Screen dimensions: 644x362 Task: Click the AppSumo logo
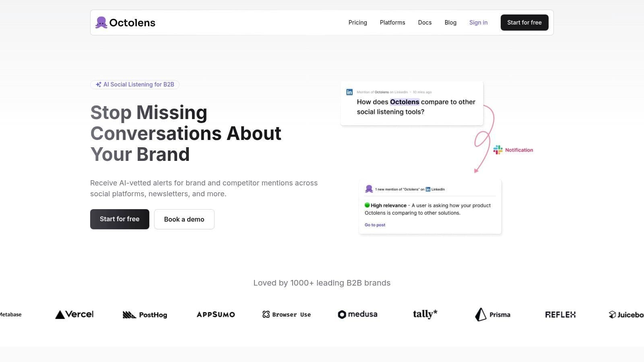pyautogui.click(x=216, y=314)
